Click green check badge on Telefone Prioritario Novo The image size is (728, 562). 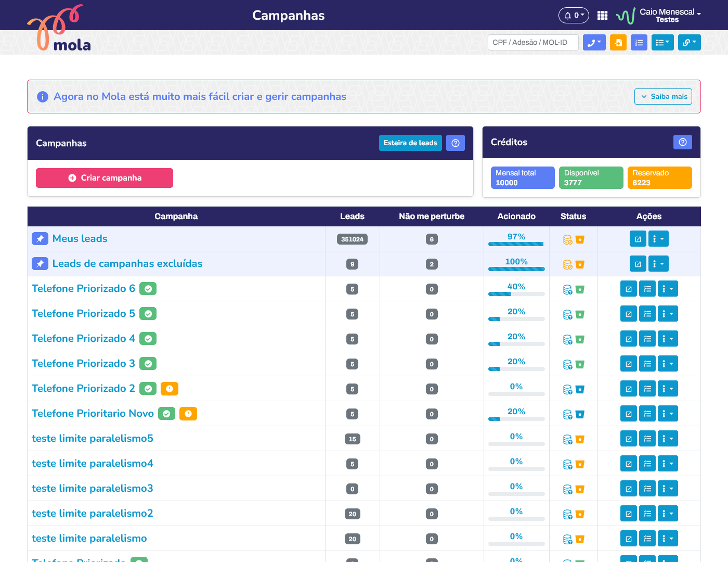[166, 414]
